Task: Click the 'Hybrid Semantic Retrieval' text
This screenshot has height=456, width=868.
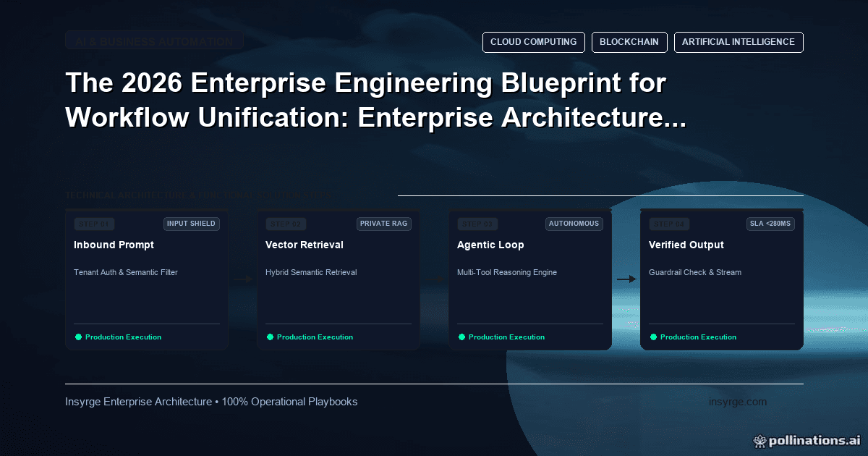Action: [x=311, y=272]
